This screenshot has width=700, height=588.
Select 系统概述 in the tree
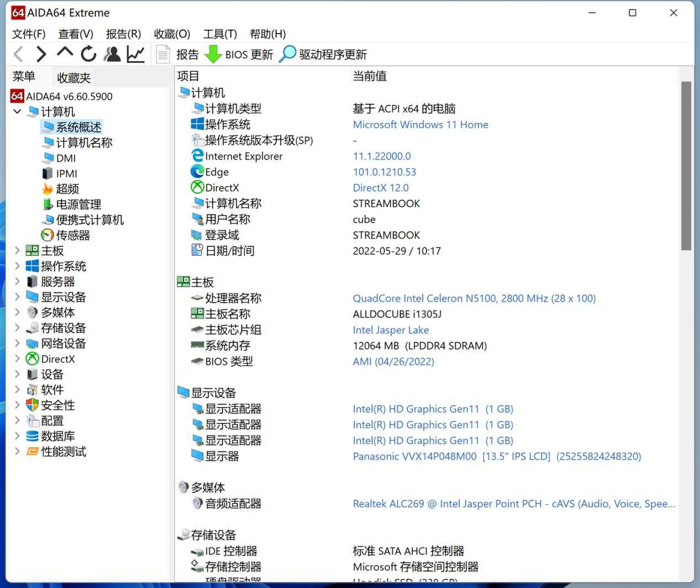(x=78, y=127)
